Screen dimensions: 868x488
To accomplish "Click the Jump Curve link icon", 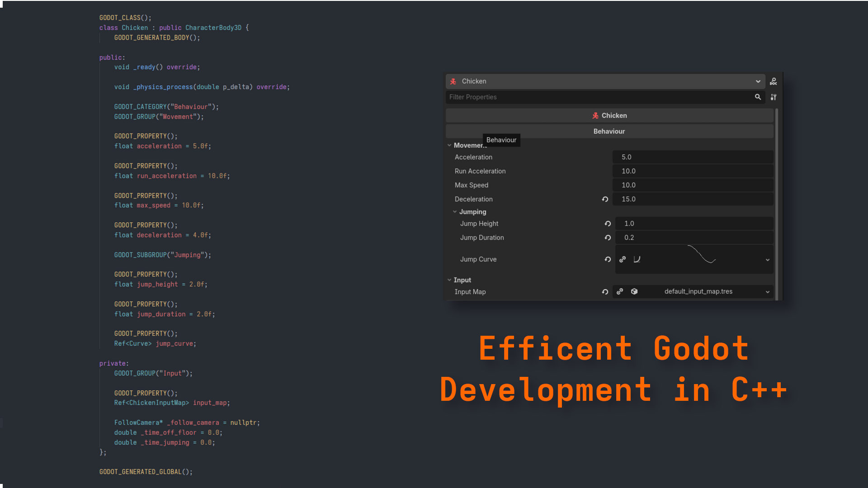I will coord(623,259).
